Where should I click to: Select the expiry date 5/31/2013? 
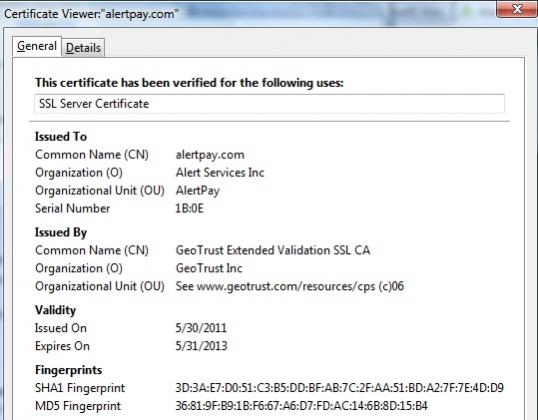pos(201,346)
